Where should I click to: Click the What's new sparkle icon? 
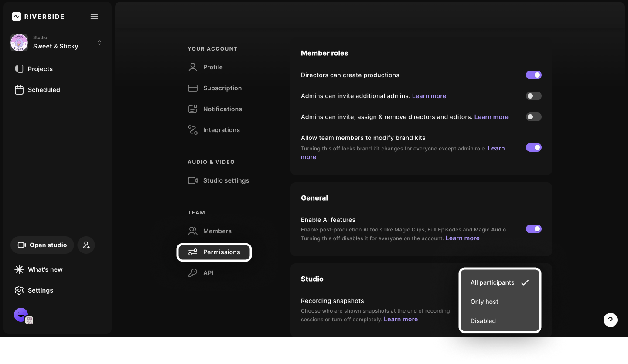click(19, 269)
